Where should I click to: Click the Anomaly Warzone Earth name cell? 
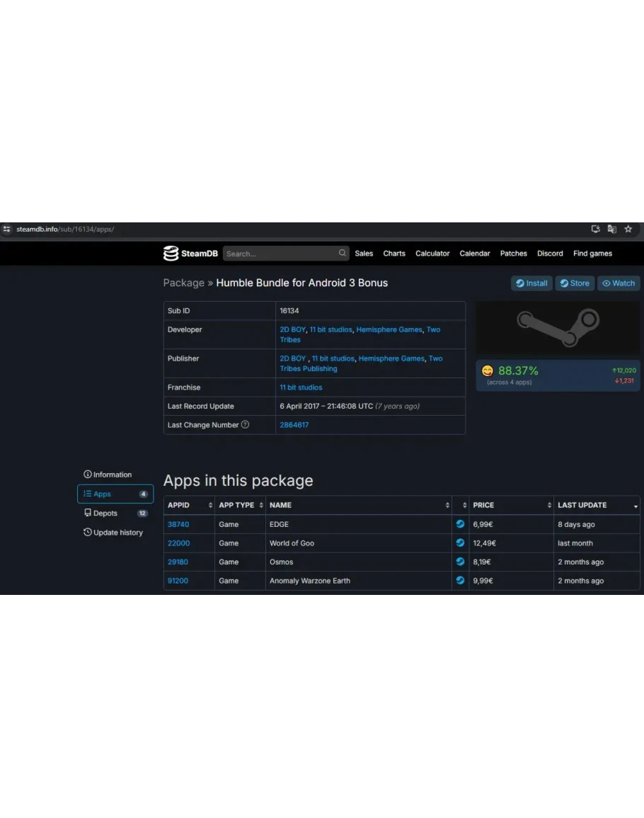click(359, 581)
